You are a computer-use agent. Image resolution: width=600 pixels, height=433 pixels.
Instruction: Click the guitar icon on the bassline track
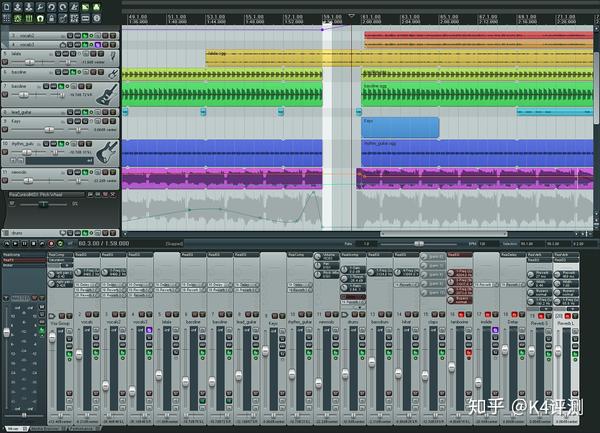pyautogui.click(x=107, y=94)
